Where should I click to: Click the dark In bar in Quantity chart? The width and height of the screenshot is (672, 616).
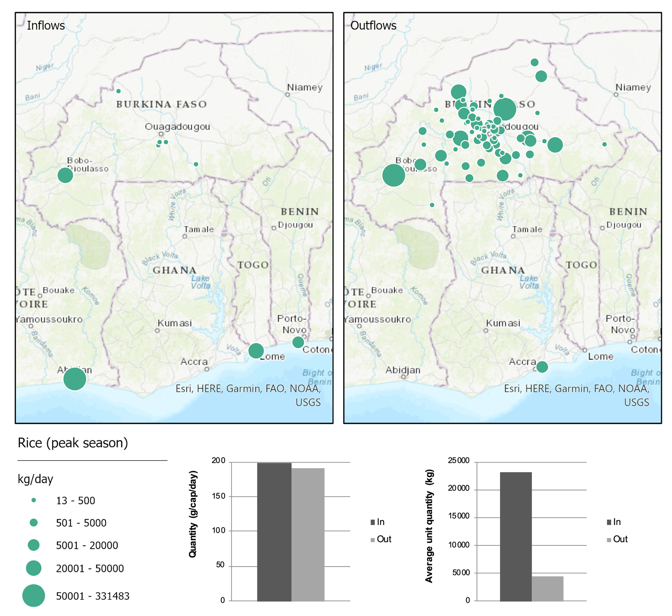[x=274, y=531]
